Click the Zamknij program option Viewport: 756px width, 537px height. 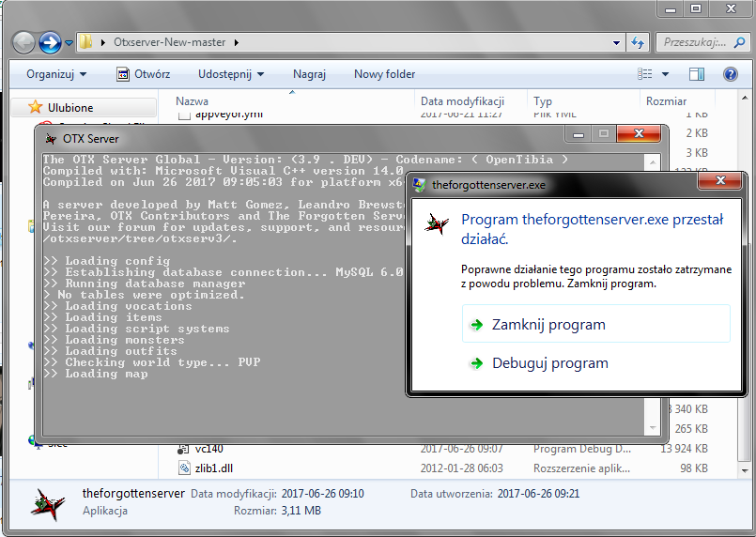point(596,324)
